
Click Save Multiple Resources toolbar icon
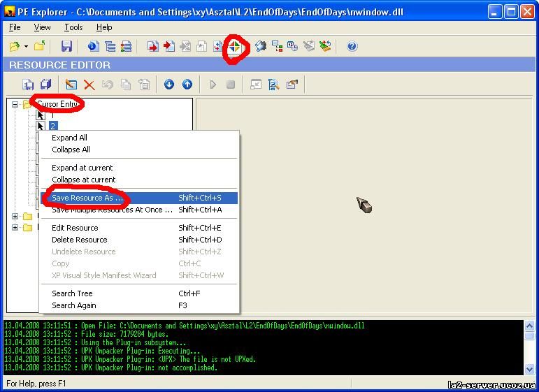[45, 84]
